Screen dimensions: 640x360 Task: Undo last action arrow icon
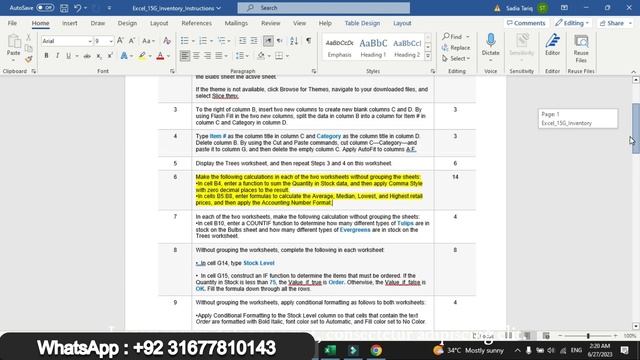(78, 8)
